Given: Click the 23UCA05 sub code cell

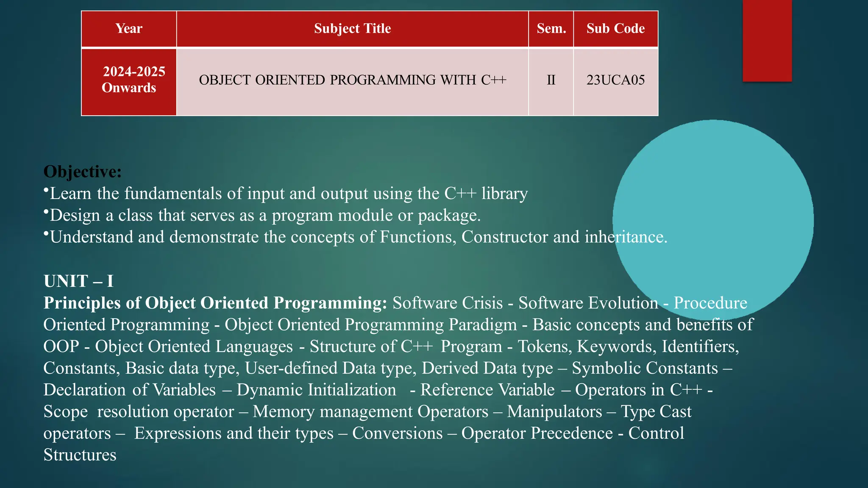Looking at the screenshot, I should pos(615,80).
